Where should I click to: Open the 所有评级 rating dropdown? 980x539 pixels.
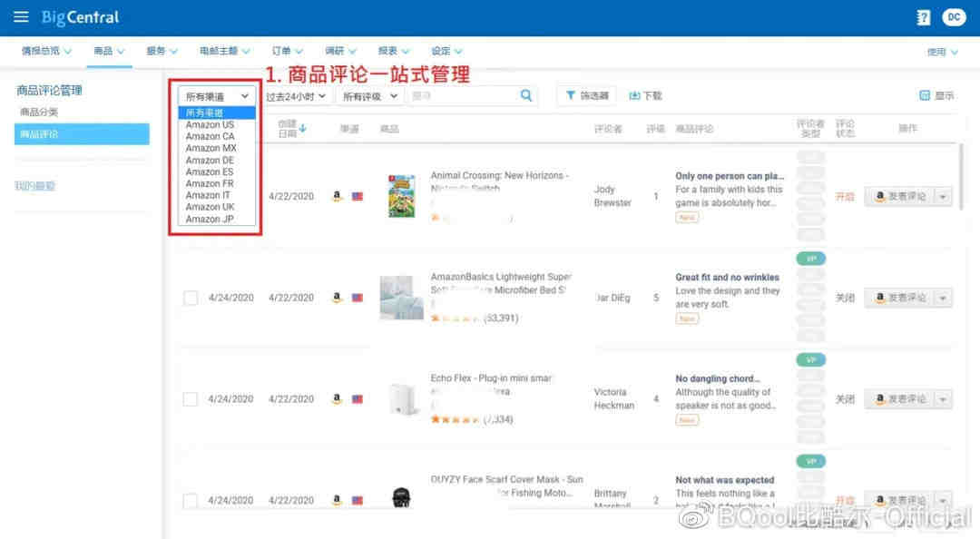coord(371,96)
